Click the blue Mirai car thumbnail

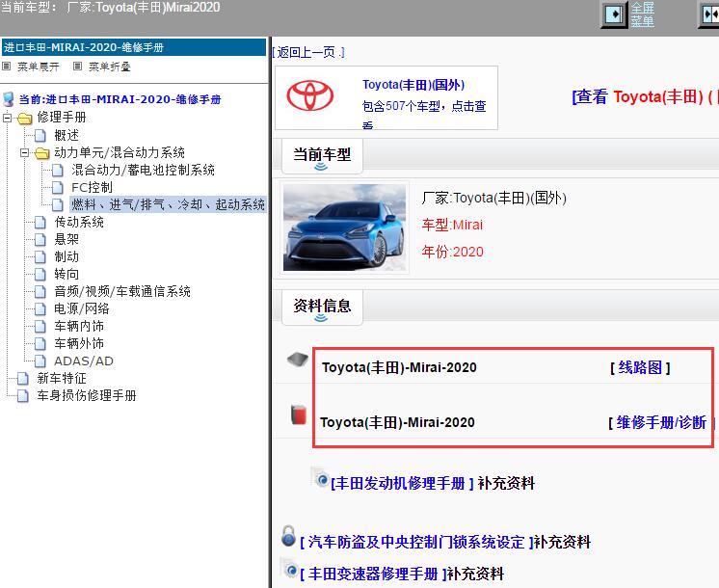pyautogui.click(x=345, y=227)
